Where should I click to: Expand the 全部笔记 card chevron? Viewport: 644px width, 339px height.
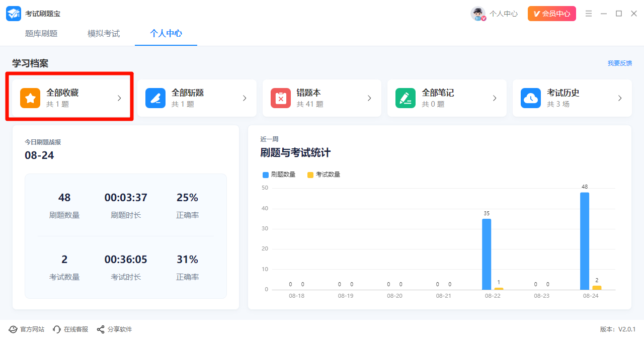point(495,98)
